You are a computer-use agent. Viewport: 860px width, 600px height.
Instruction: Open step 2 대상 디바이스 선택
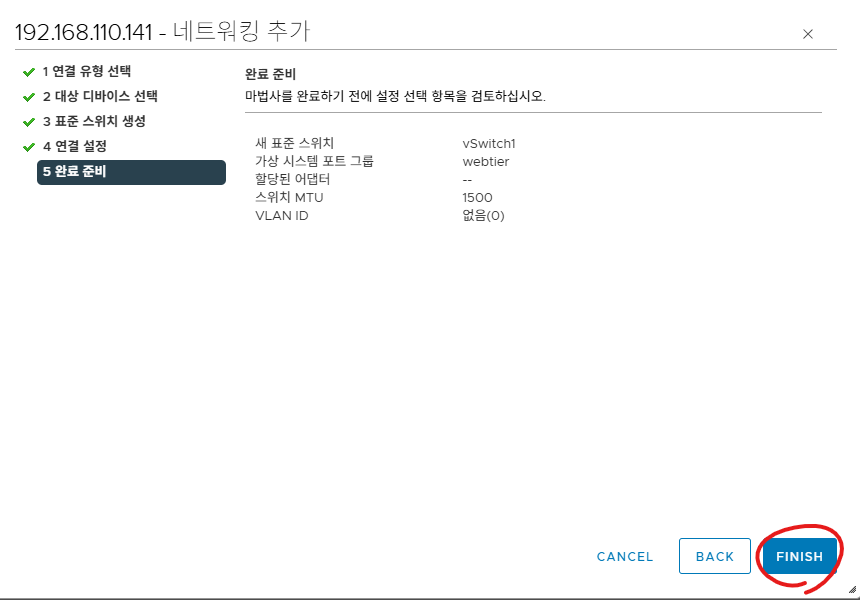click(100, 97)
